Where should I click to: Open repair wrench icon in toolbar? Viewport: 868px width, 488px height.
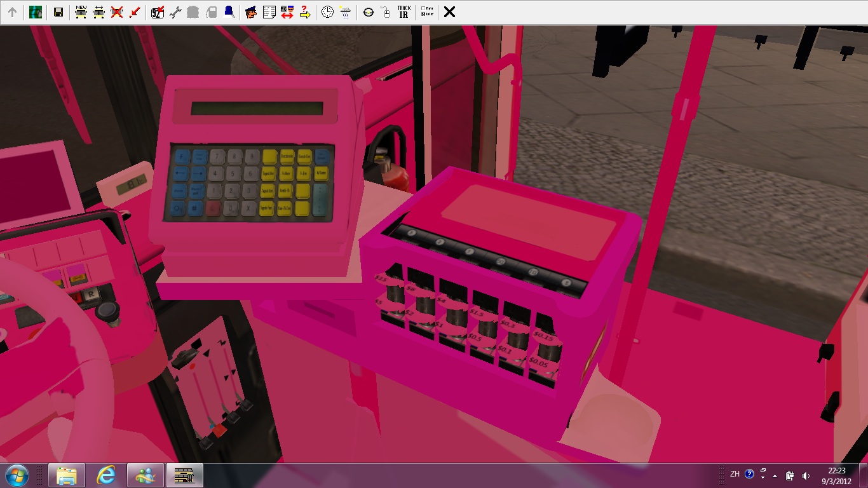click(176, 12)
